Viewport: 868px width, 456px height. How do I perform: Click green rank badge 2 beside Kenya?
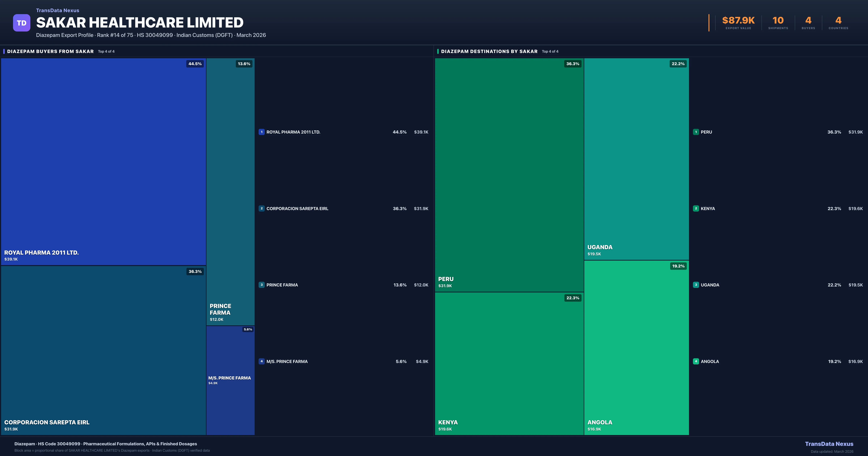click(696, 208)
